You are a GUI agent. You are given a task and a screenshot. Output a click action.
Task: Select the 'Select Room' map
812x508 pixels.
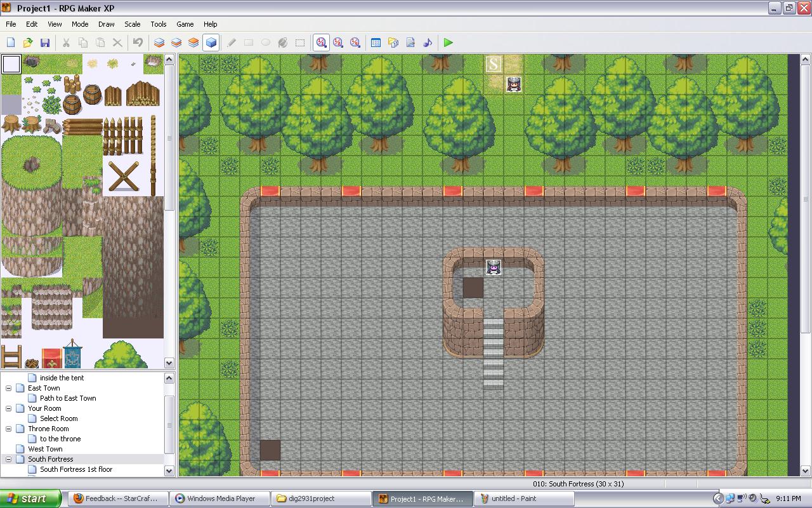click(58, 418)
